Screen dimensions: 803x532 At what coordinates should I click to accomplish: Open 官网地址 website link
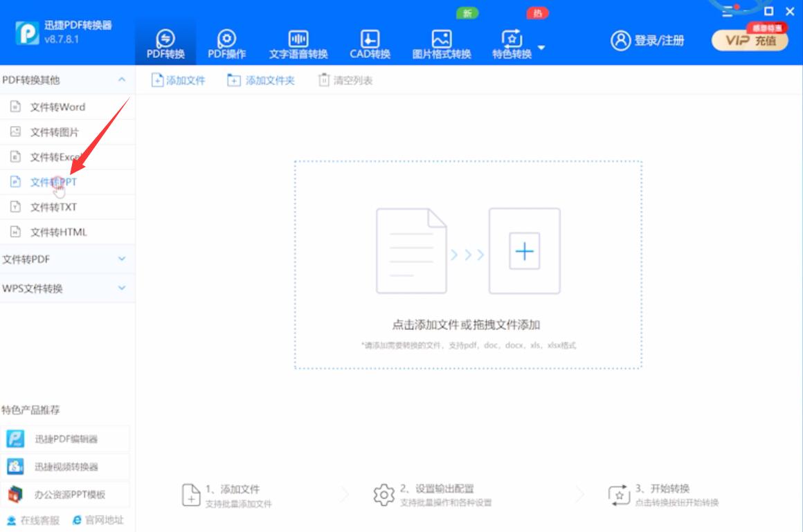pos(98,520)
